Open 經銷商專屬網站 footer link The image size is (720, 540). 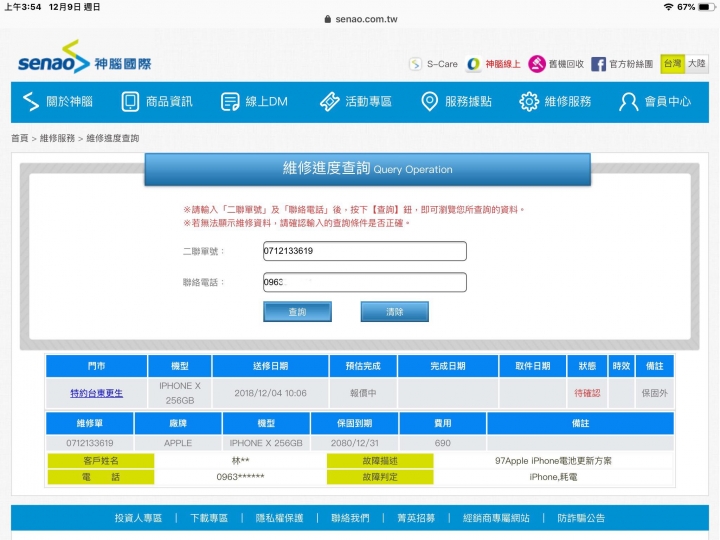point(496,518)
